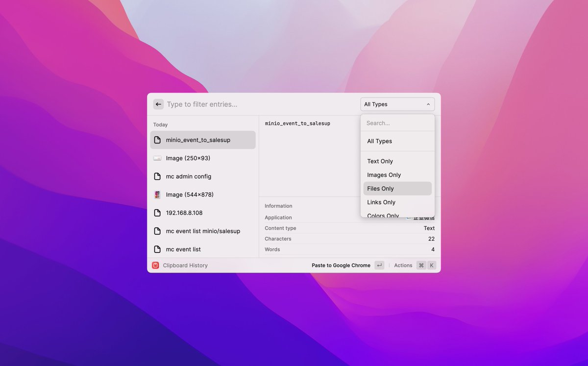
Task: Click the thumbnail icon of Image (250×93)
Action: point(157,158)
